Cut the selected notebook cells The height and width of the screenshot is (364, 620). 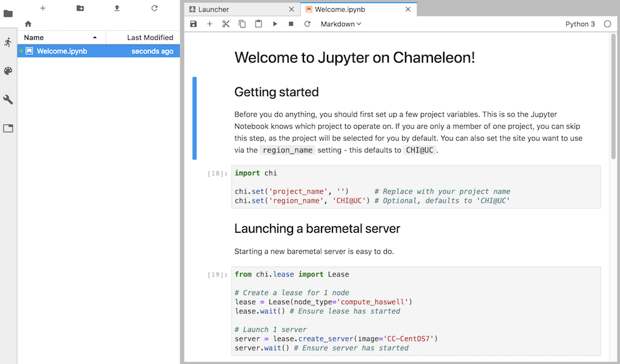pos(225,24)
